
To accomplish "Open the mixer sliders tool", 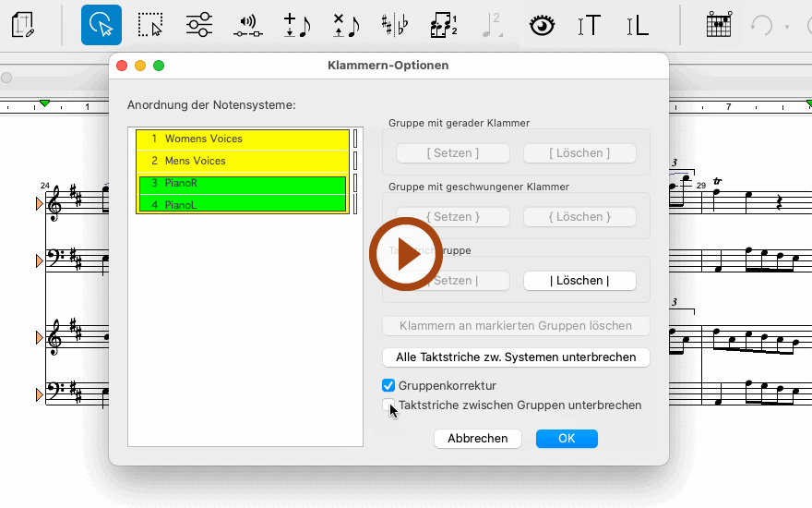I will pos(199,25).
